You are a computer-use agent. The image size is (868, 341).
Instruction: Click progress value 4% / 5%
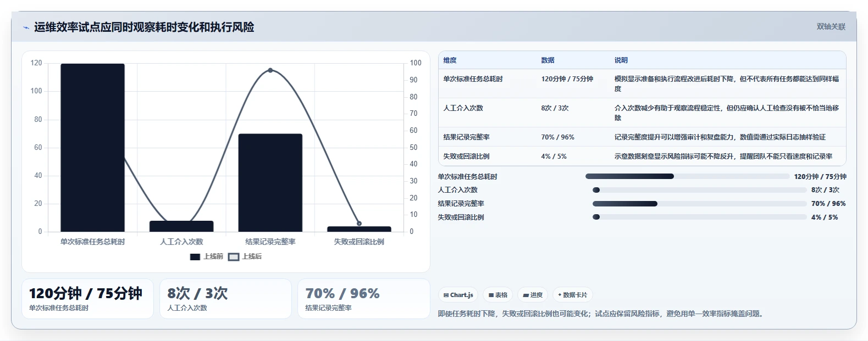pos(825,217)
